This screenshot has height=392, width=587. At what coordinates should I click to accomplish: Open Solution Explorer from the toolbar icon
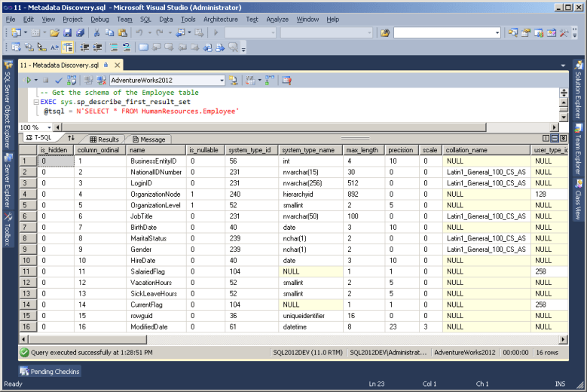tap(513, 33)
